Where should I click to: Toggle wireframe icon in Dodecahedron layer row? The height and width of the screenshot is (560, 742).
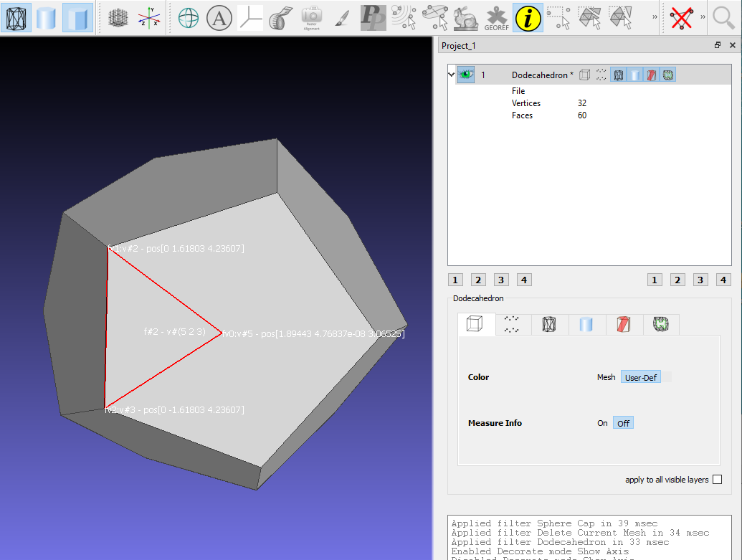pyautogui.click(x=618, y=75)
